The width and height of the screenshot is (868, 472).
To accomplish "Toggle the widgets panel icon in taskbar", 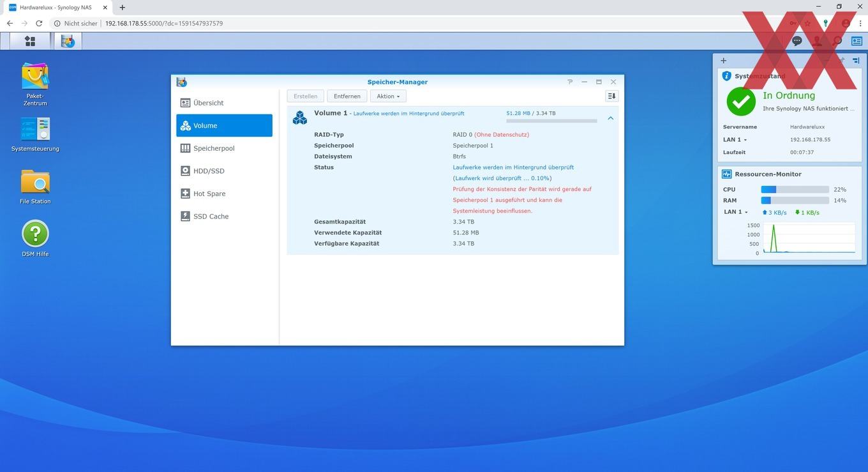I will [x=857, y=41].
